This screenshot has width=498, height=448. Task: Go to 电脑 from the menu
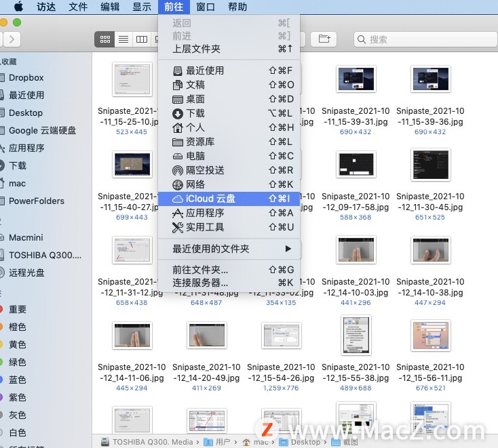229,156
